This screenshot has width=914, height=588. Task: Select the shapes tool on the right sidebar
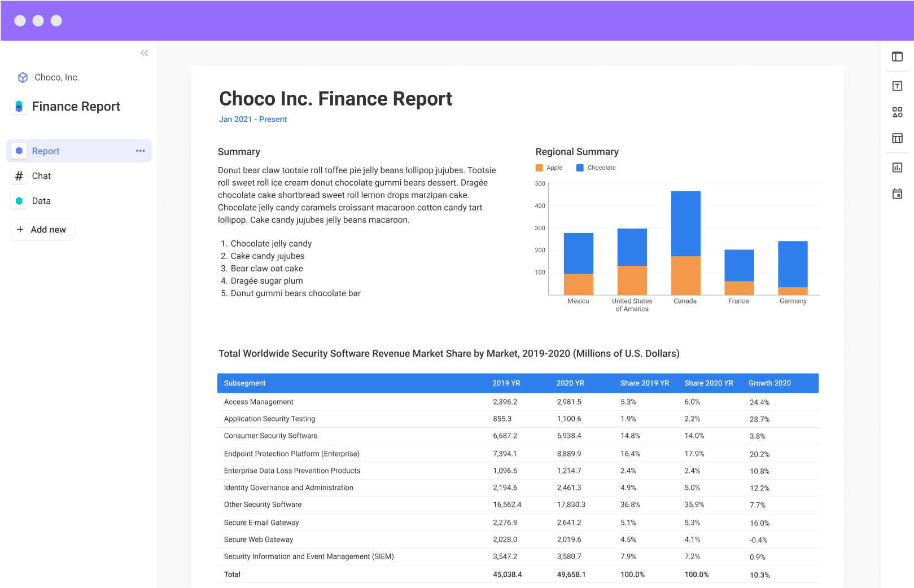point(897,112)
